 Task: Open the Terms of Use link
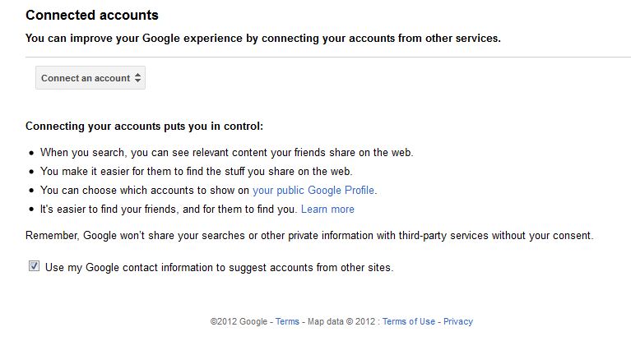click(408, 321)
